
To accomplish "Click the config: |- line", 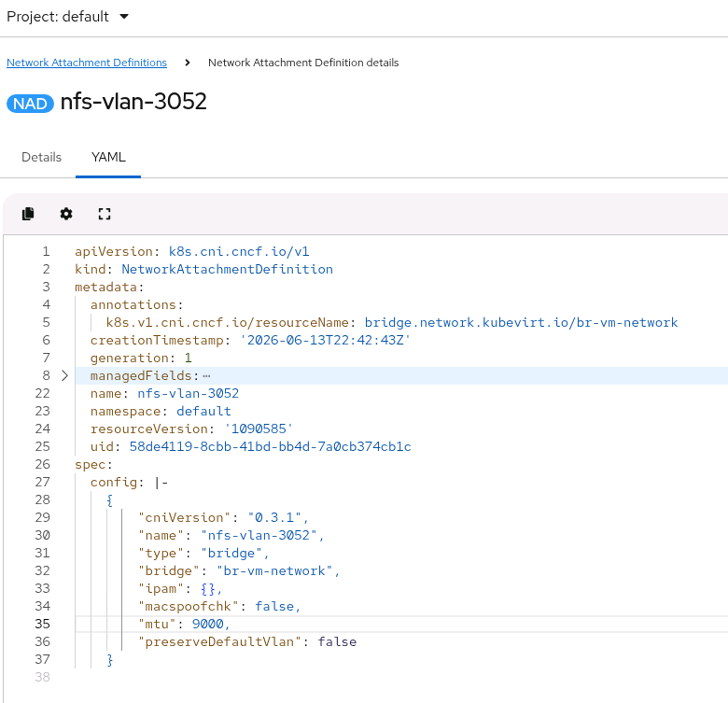I will [129, 482].
